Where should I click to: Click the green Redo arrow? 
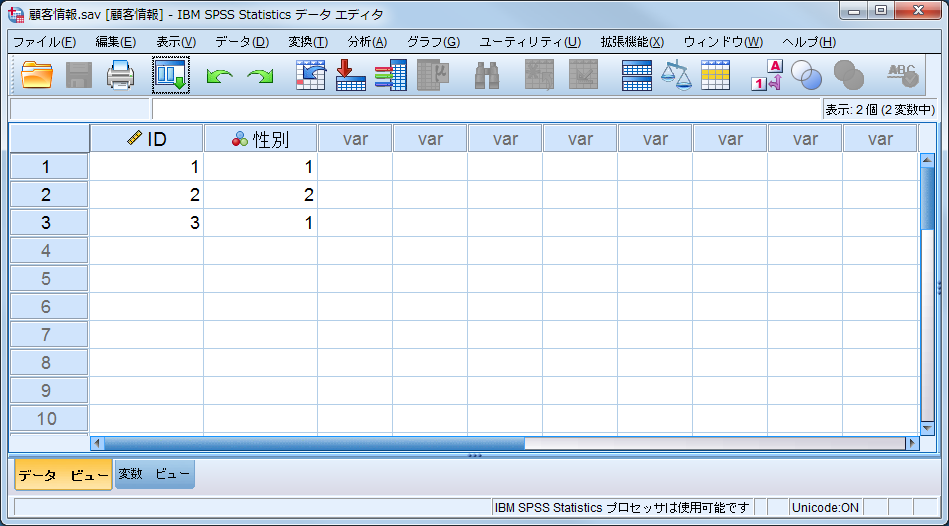[x=260, y=76]
